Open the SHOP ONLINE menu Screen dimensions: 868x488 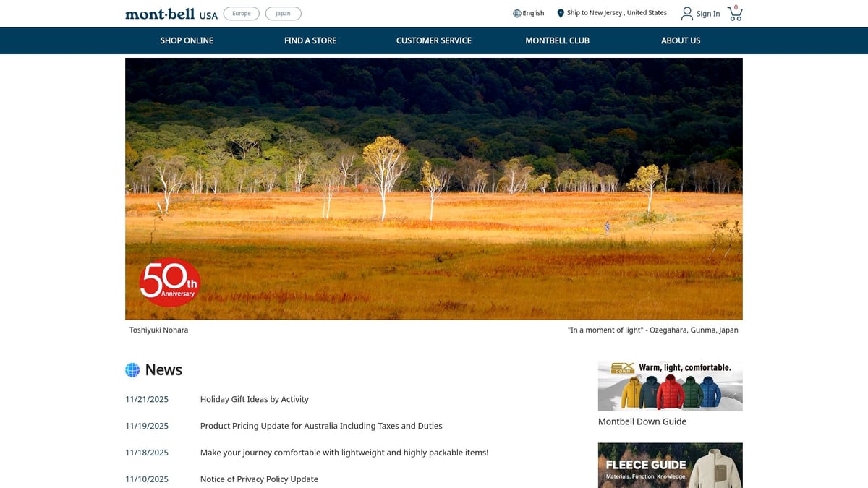coord(187,40)
